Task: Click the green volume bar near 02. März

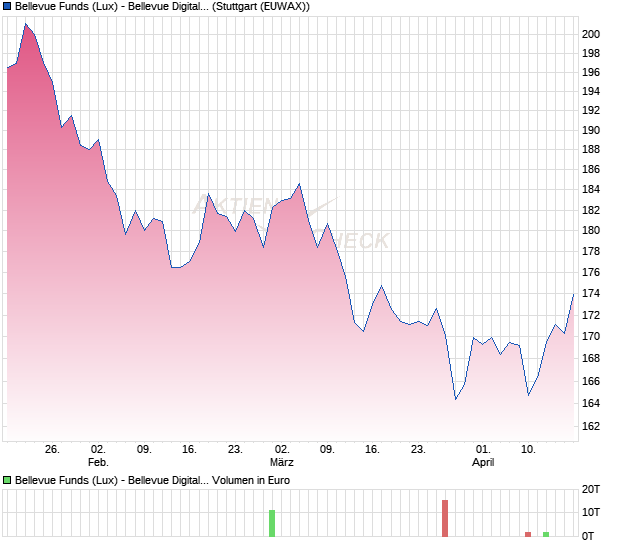Action: coord(272,523)
